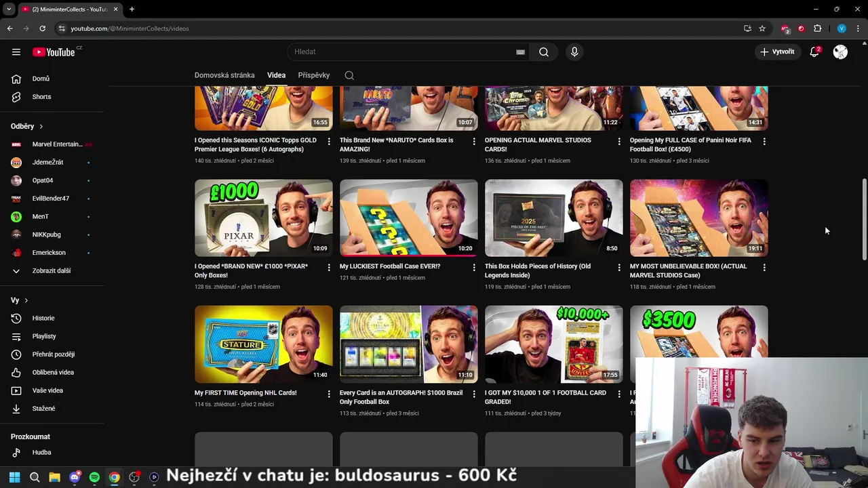Open I GOT MY $10,000 card video title
This screenshot has width=868, height=488.
(545, 397)
